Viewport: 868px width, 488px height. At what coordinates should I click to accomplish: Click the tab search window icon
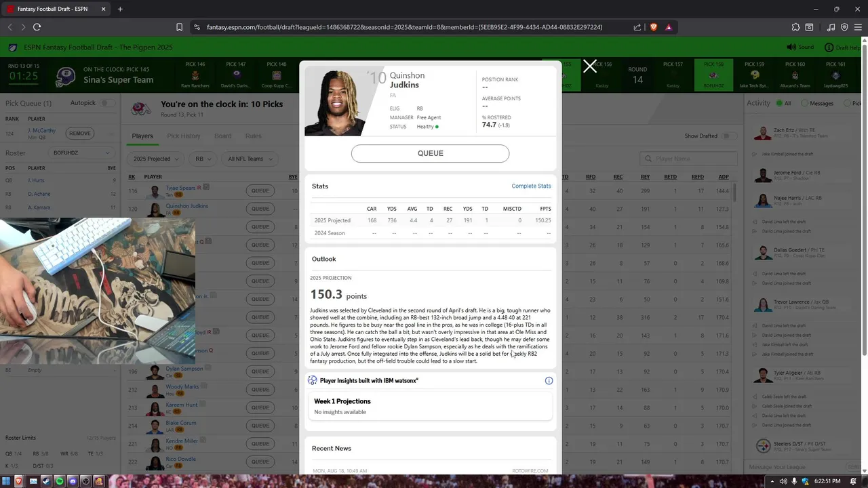tap(809, 27)
